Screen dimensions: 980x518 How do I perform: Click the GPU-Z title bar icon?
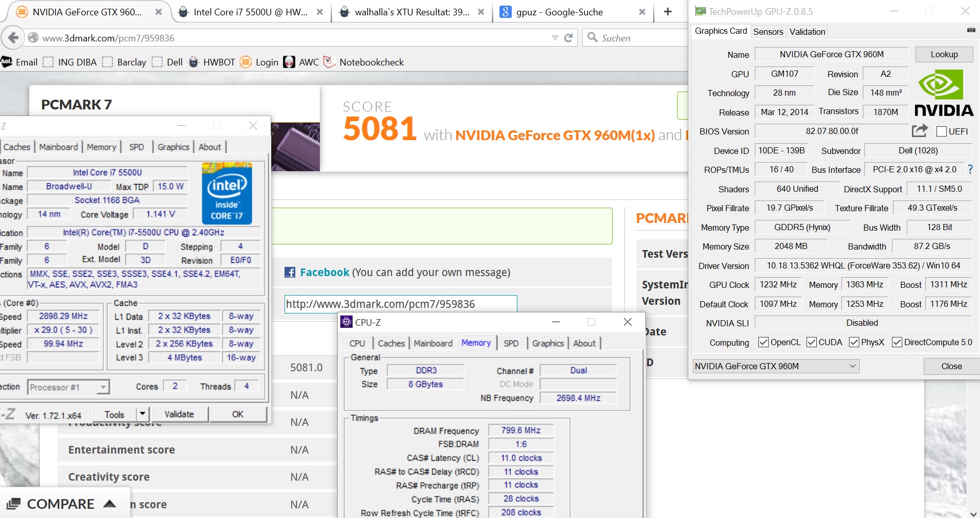click(700, 11)
